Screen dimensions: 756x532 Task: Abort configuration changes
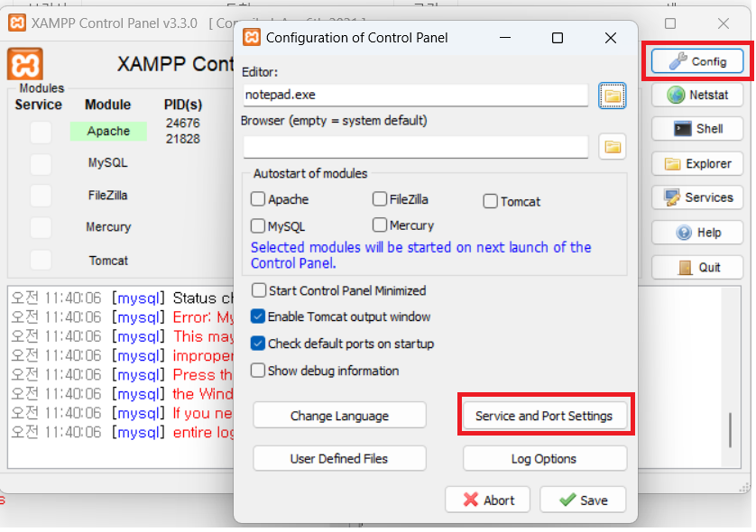[x=487, y=500]
